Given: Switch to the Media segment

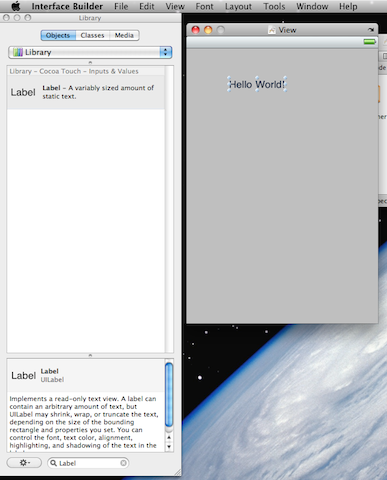Looking at the screenshot, I should pos(124,35).
